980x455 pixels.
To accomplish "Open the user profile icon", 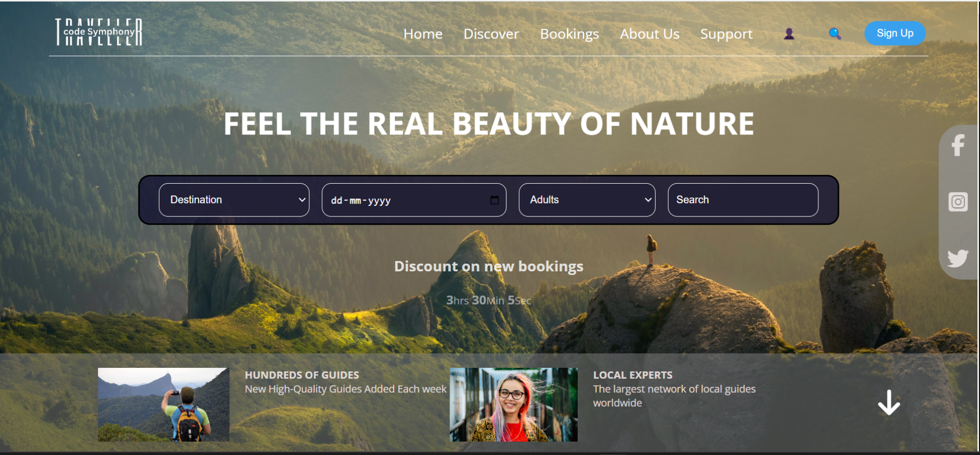I will pyautogui.click(x=789, y=34).
